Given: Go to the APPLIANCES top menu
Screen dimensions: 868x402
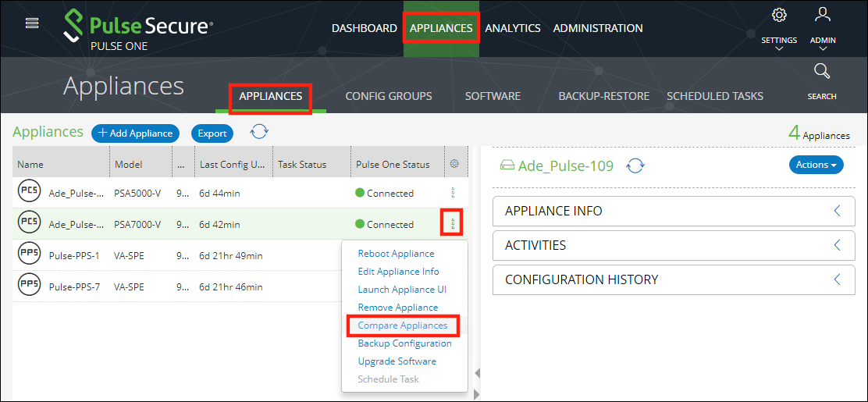Looking at the screenshot, I should point(441,27).
